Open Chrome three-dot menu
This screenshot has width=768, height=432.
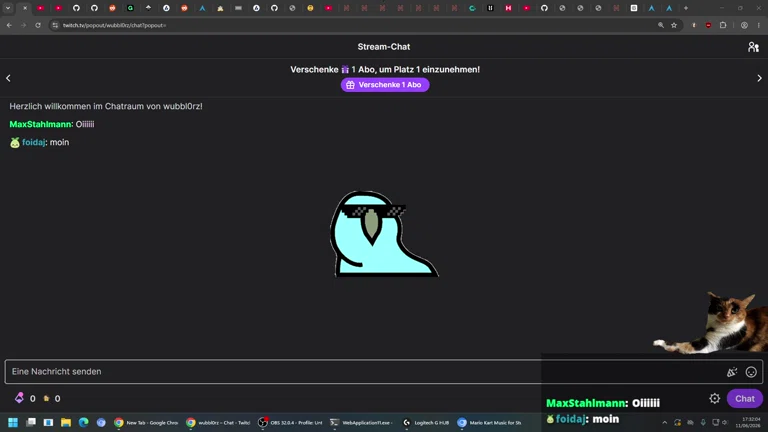(x=759, y=25)
